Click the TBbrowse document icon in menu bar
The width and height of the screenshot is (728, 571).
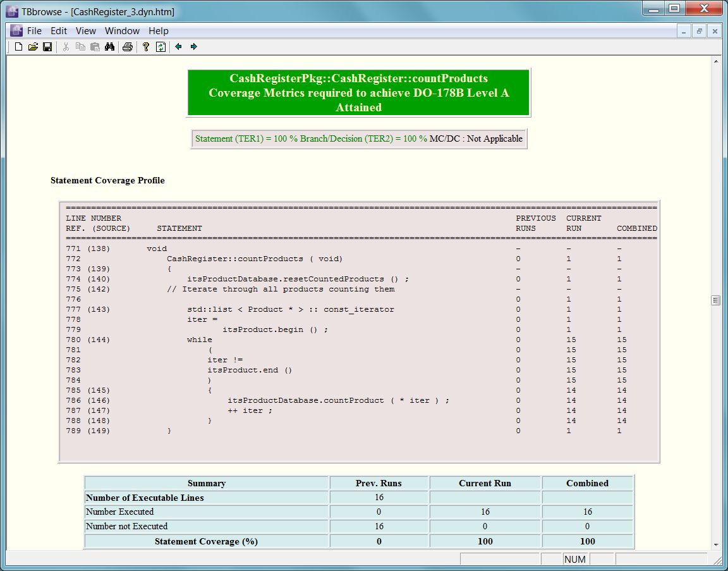point(15,31)
